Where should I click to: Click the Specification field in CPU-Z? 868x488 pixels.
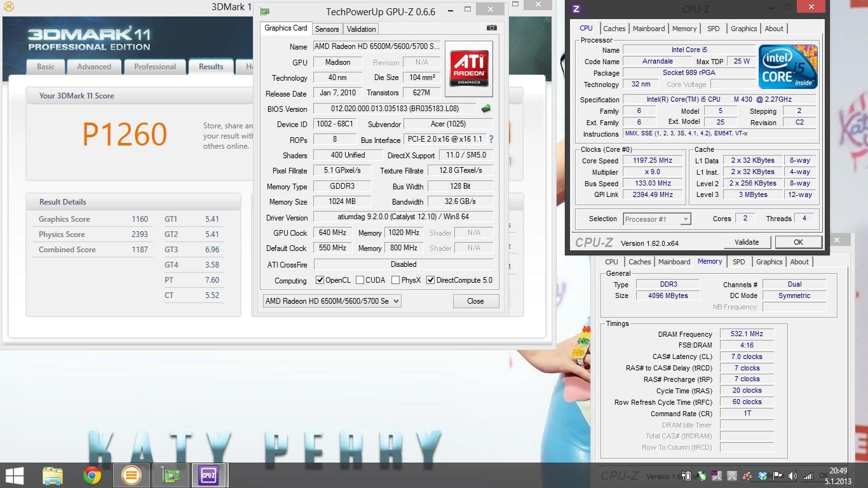click(x=720, y=100)
